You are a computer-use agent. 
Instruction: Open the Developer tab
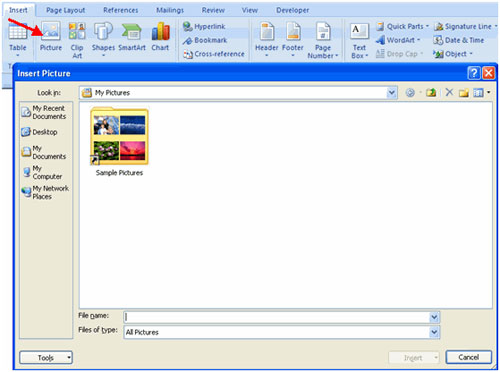tap(292, 10)
